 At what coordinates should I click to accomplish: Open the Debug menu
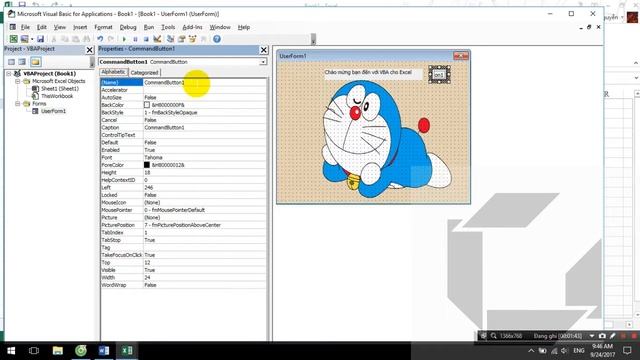coord(128,27)
